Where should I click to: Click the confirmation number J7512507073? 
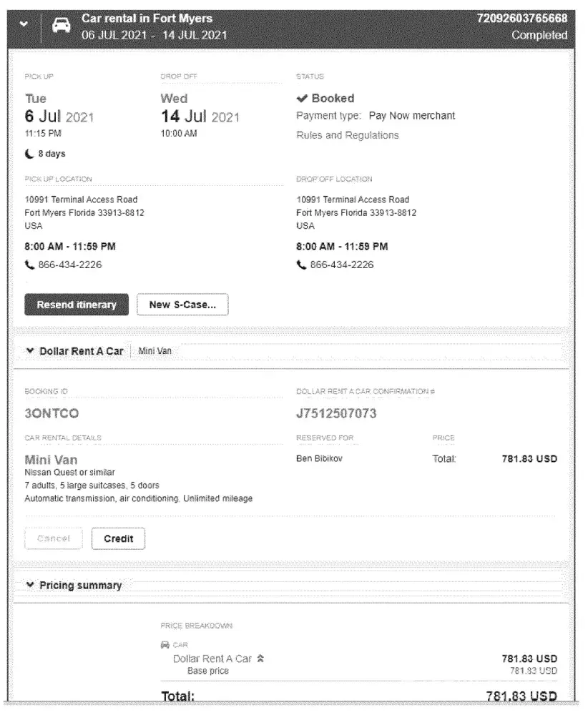click(335, 414)
